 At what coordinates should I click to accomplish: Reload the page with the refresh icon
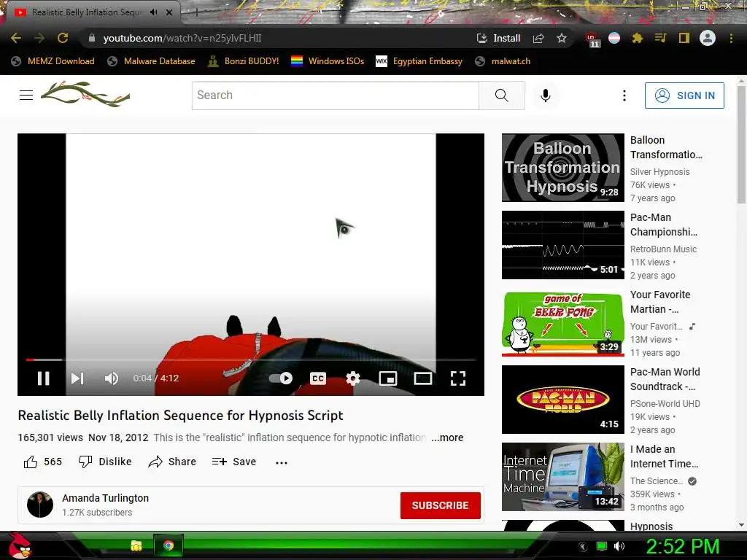63,38
